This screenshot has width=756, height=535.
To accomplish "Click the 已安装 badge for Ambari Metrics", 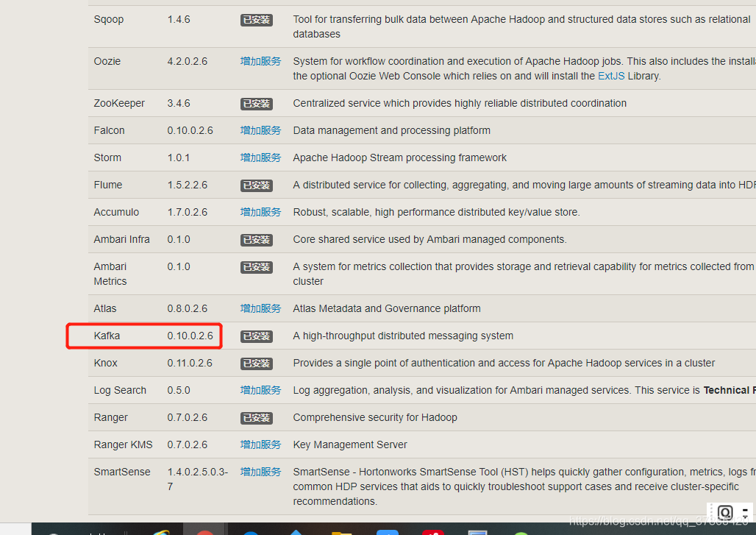I will tap(257, 267).
